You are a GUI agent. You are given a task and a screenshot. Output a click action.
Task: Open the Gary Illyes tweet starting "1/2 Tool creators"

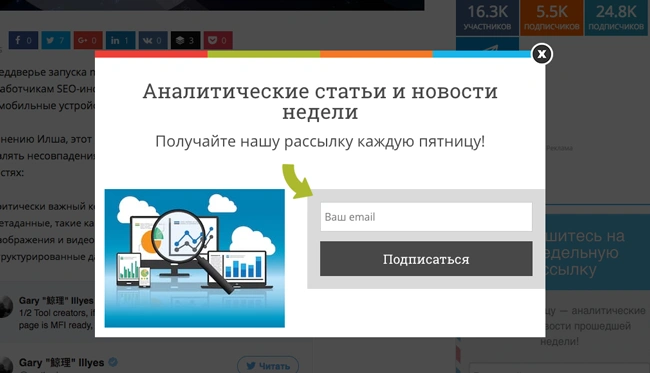click(57, 319)
